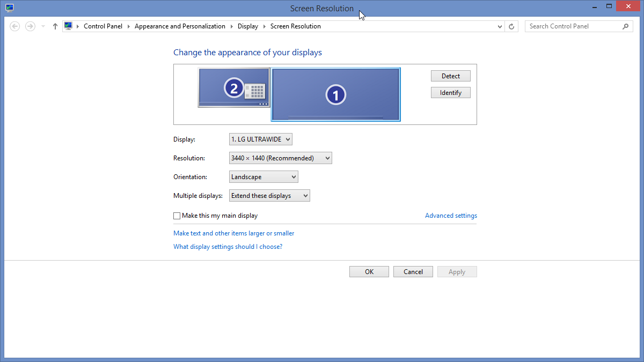644x362 pixels.
Task: Open What display settings should I choose link
Action: pos(228,247)
